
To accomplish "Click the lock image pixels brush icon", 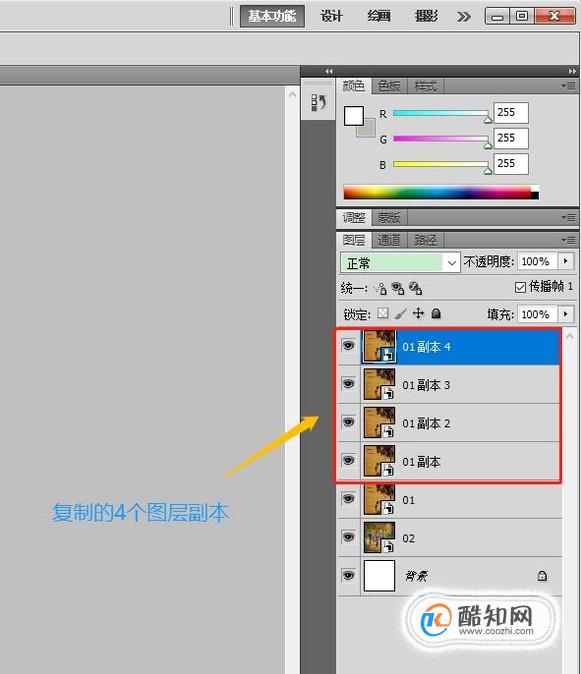I will click(x=400, y=313).
